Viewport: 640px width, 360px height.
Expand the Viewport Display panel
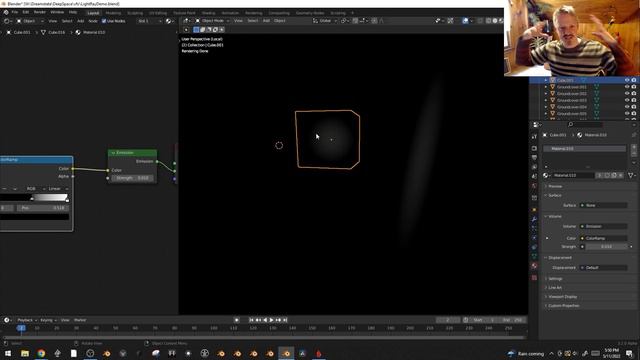click(562, 297)
